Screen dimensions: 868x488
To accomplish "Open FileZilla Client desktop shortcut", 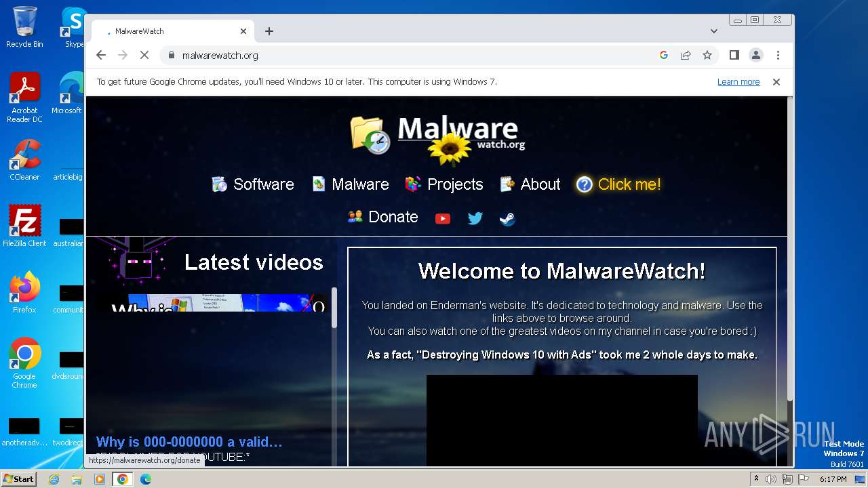I will 24,226.
